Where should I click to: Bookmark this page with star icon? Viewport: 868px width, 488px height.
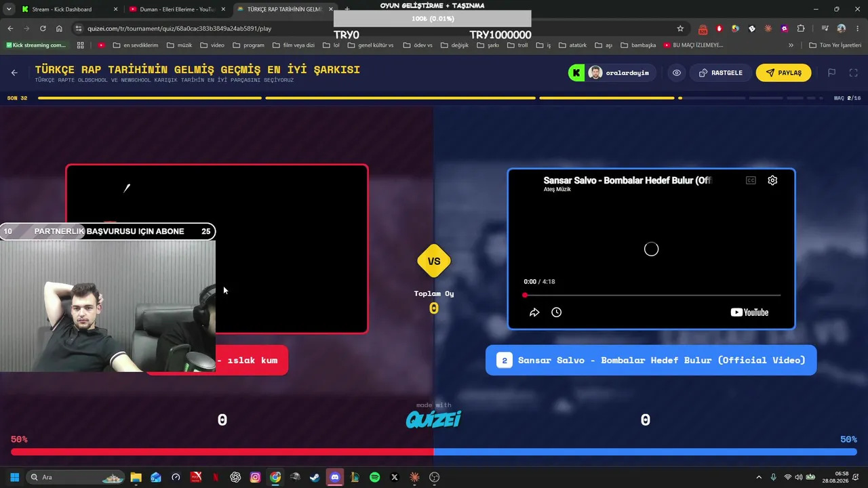pyautogui.click(x=680, y=28)
